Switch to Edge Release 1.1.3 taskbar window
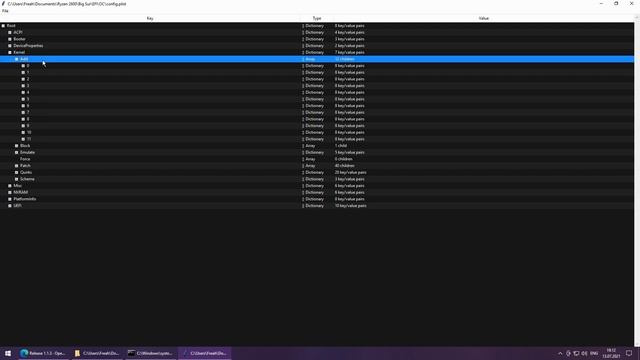640x360 pixels. (43, 353)
